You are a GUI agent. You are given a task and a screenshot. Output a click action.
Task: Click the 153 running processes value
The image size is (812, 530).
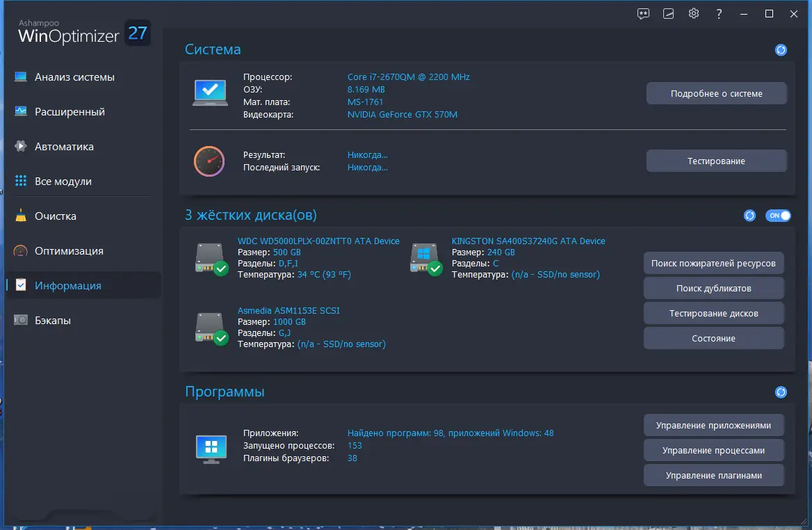(355, 446)
